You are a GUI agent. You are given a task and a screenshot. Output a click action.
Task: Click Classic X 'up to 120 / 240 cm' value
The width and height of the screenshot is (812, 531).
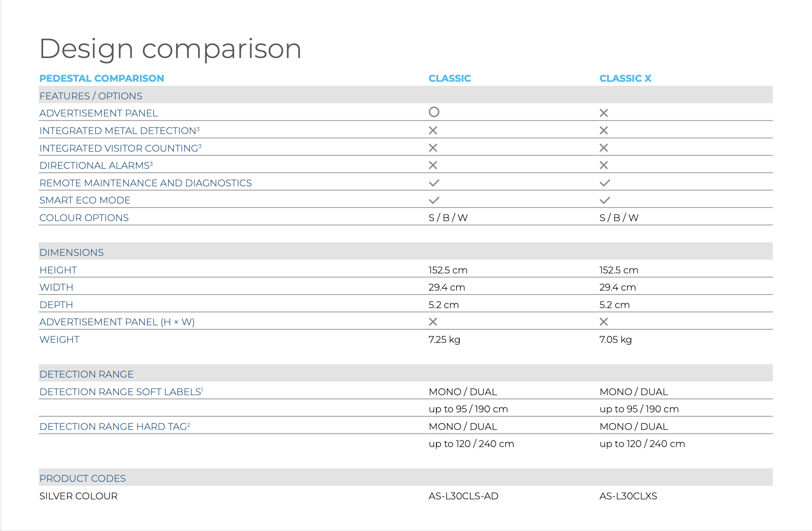coord(642,444)
